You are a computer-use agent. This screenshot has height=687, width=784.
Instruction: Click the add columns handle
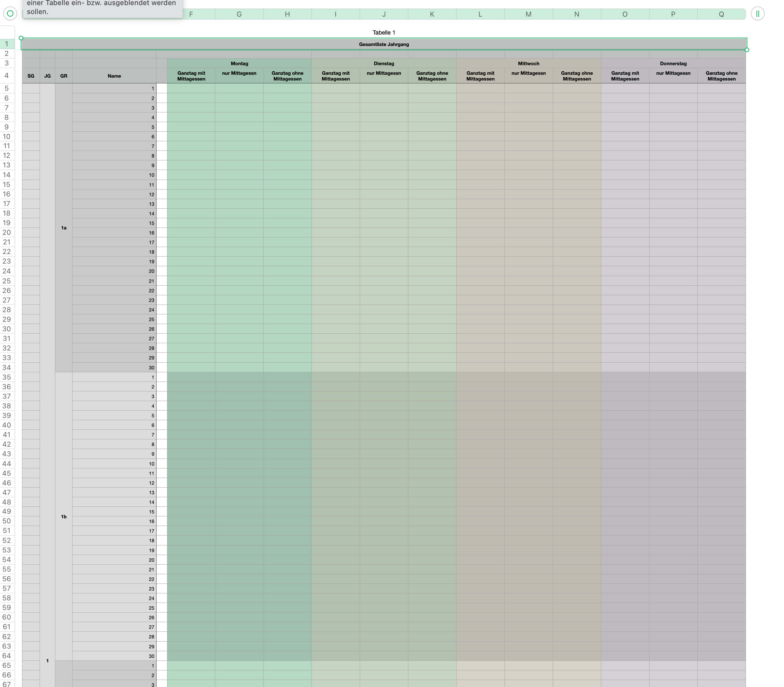[757, 14]
